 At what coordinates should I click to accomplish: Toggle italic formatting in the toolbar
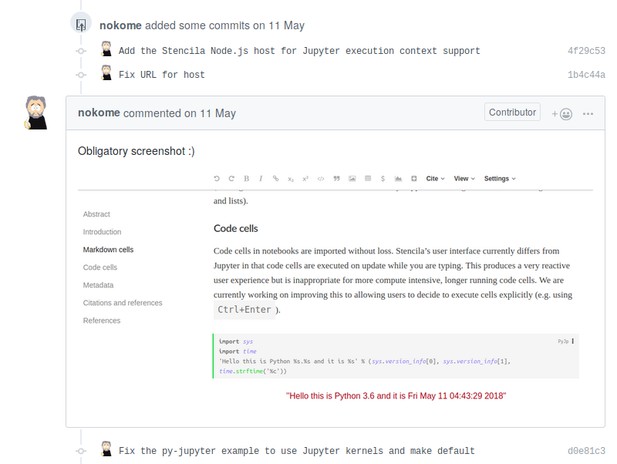[260, 178]
